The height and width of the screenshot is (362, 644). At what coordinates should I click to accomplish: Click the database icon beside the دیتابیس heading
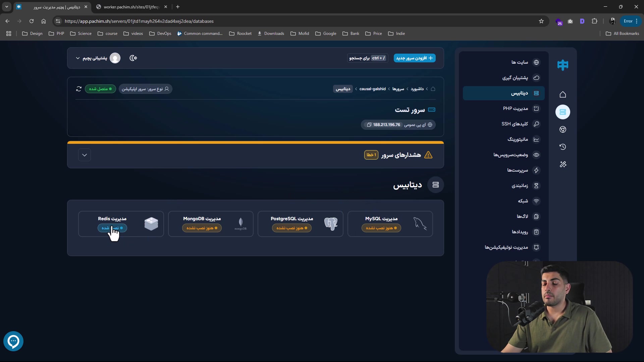pos(436,185)
